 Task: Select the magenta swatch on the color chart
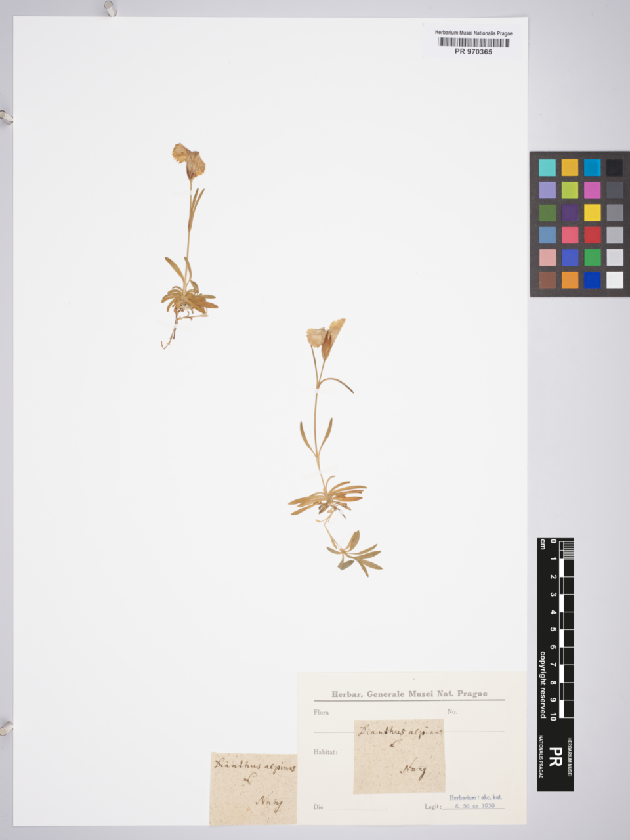592,190
